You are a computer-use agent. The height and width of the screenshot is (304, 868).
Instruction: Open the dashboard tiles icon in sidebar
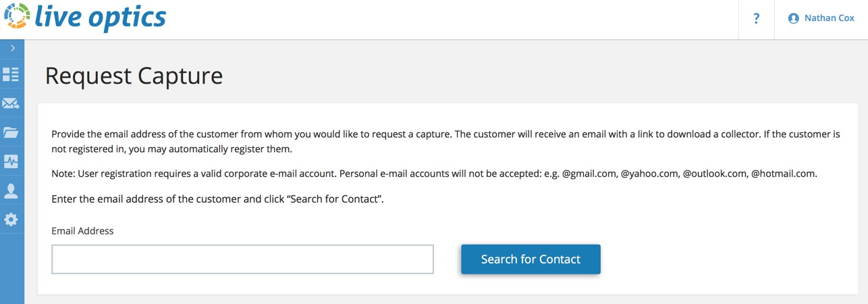coord(11,74)
